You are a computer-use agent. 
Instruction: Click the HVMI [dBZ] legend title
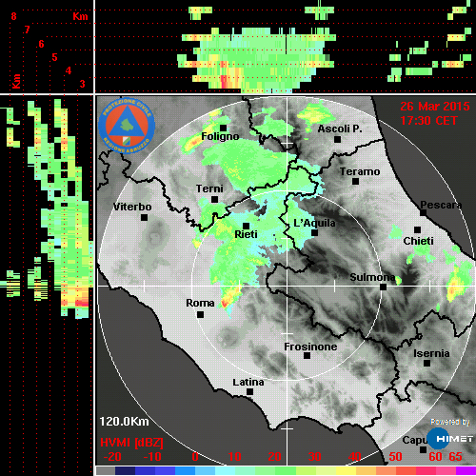[x=131, y=443]
